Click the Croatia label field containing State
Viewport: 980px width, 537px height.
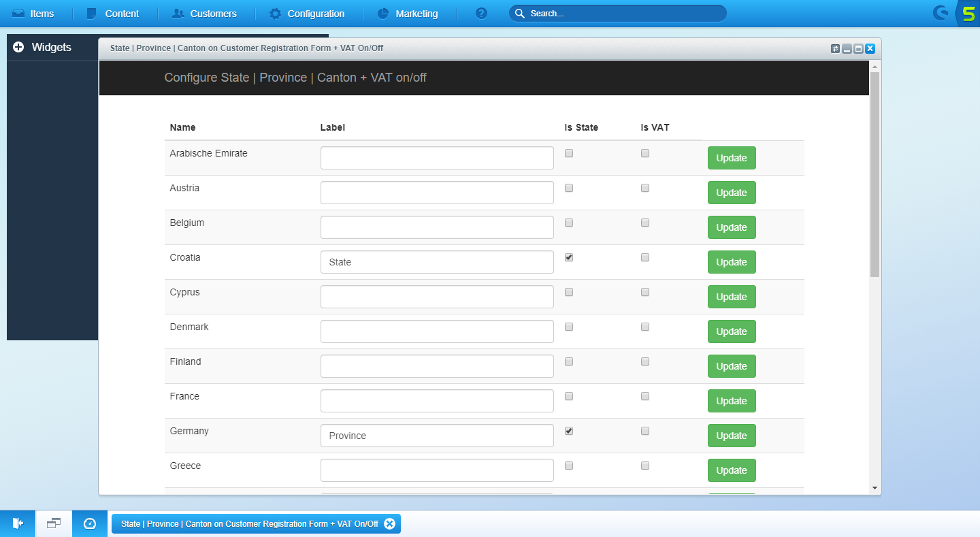[x=437, y=262]
